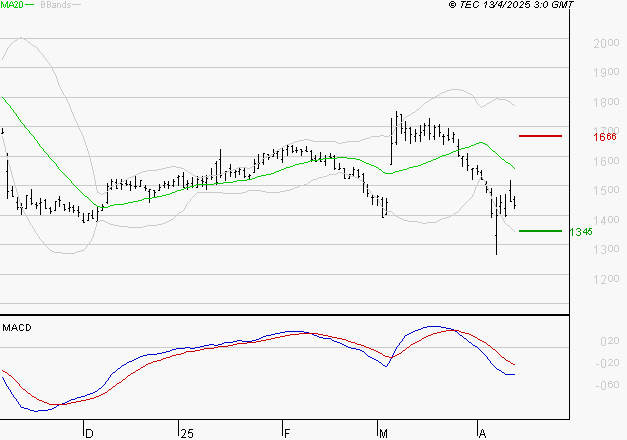Click the D month marker on time axis
The image size is (627, 440).
[90, 434]
